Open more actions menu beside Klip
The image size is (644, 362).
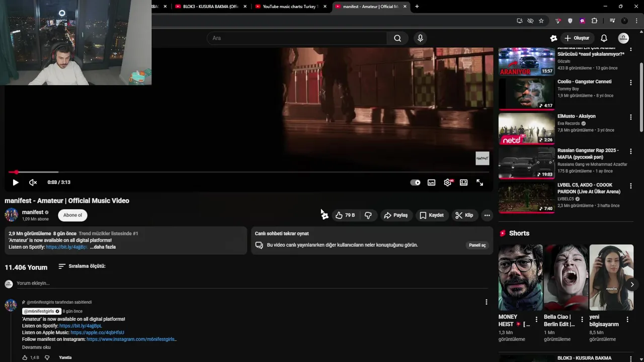pos(487,215)
